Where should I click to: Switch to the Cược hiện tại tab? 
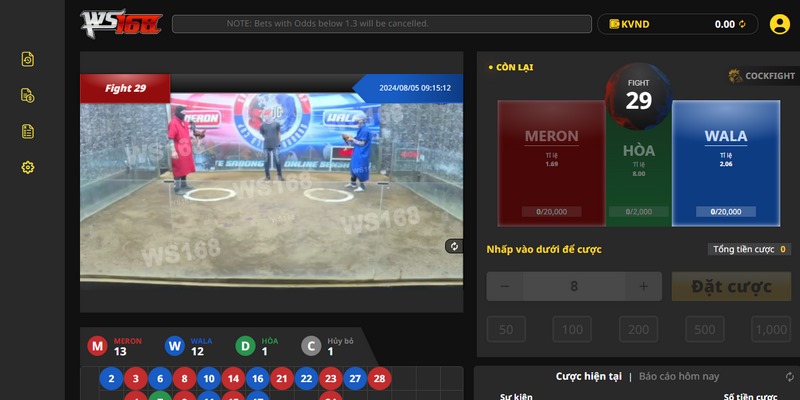pyautogui.click(x=588, y=376)
